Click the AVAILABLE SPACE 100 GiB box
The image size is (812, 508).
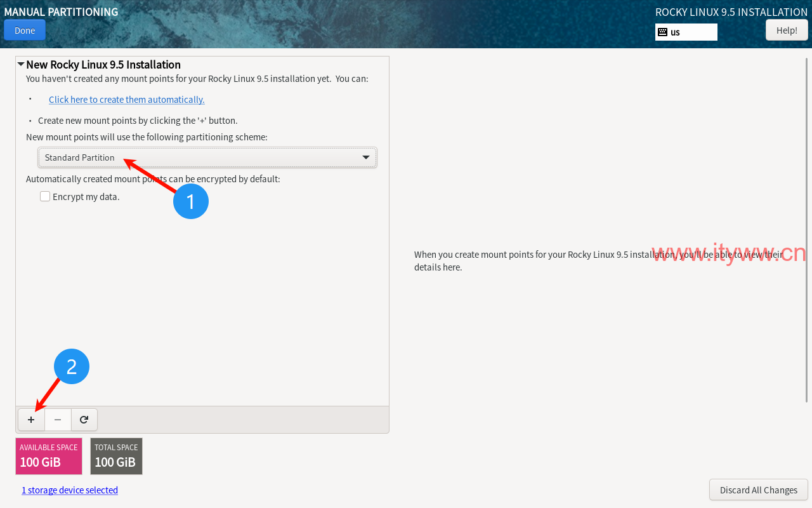49,456
